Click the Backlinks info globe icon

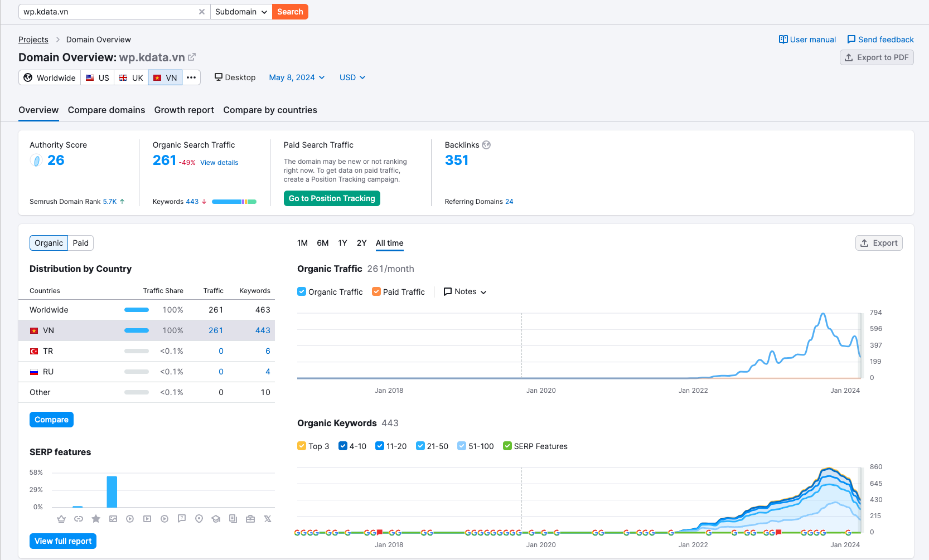pos(486,145)
